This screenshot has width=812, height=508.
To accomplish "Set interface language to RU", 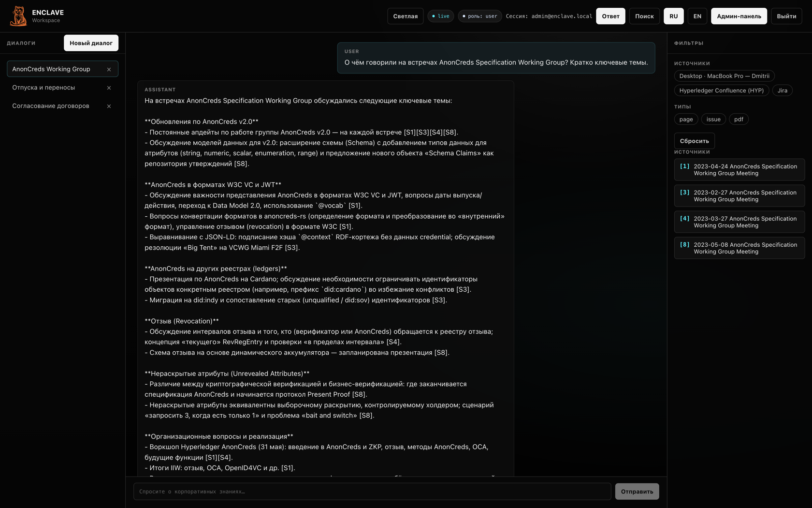I will point(673,16).
